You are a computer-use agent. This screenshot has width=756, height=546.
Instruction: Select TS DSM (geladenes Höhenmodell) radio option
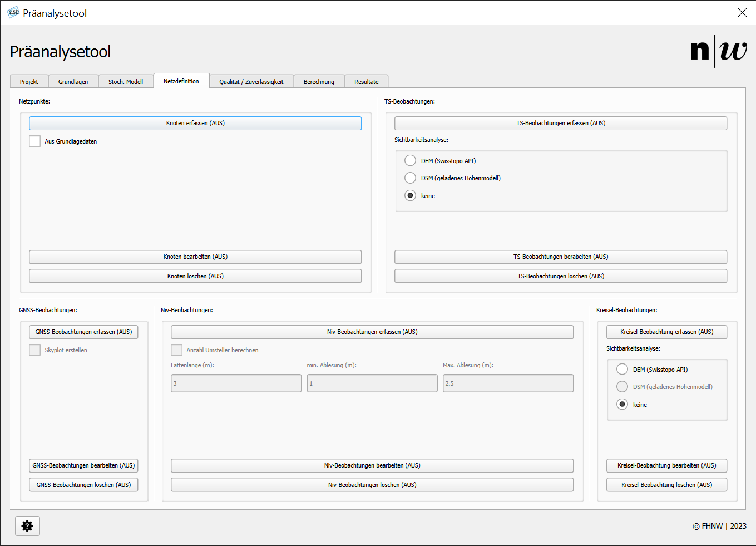411,178
